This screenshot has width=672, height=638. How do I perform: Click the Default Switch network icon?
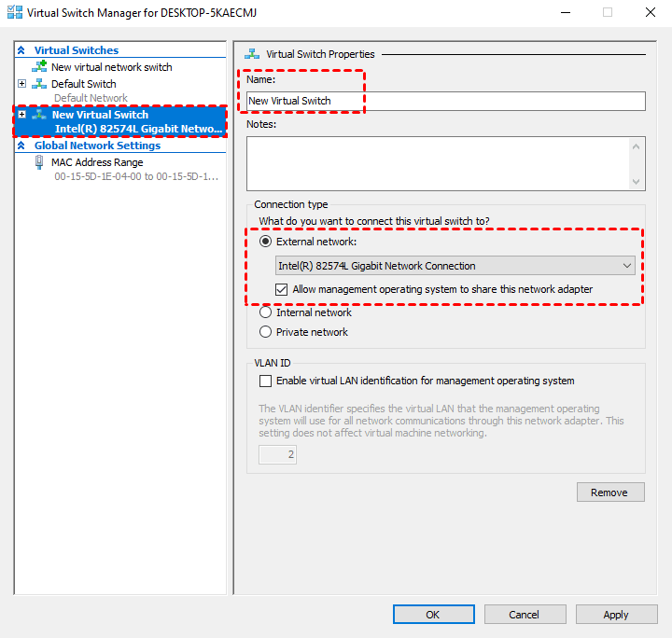tap(39, 84)
